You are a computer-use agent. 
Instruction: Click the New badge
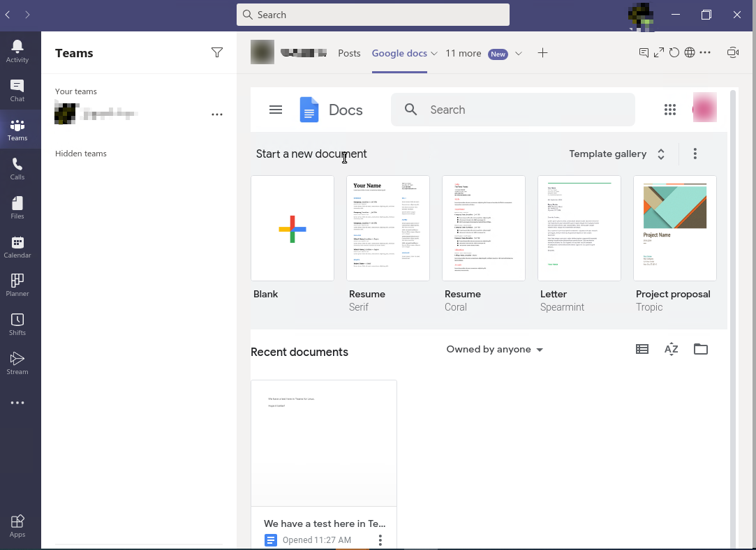(498, 54)
